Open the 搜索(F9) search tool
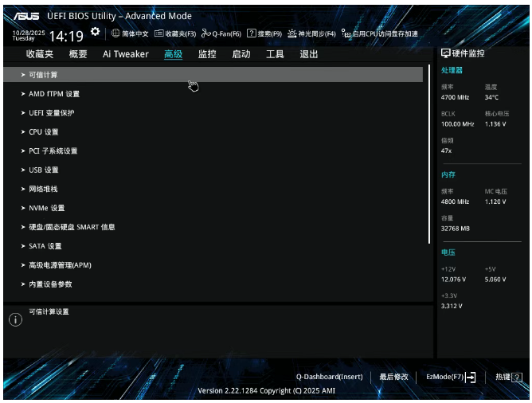The width and height of the screenshot is (532, 403). pos(251,33)
